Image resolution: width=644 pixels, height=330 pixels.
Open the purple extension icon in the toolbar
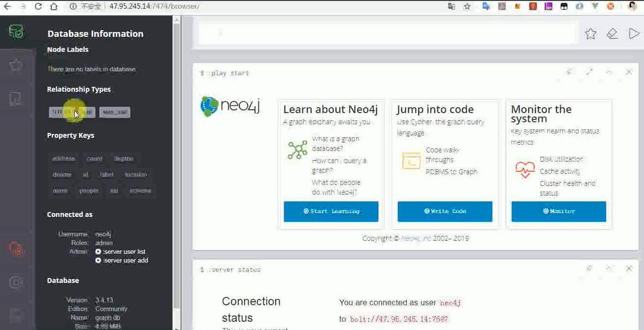tap(549, 6)
